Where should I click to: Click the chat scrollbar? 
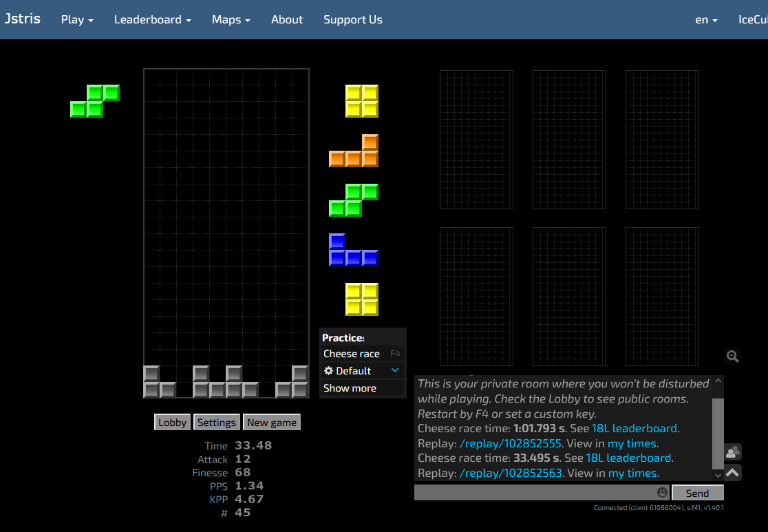[x=718, y=427]
